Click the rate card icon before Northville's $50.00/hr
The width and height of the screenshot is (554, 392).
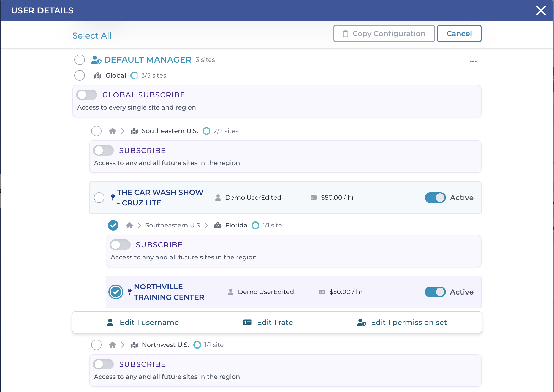click(321, 292)
